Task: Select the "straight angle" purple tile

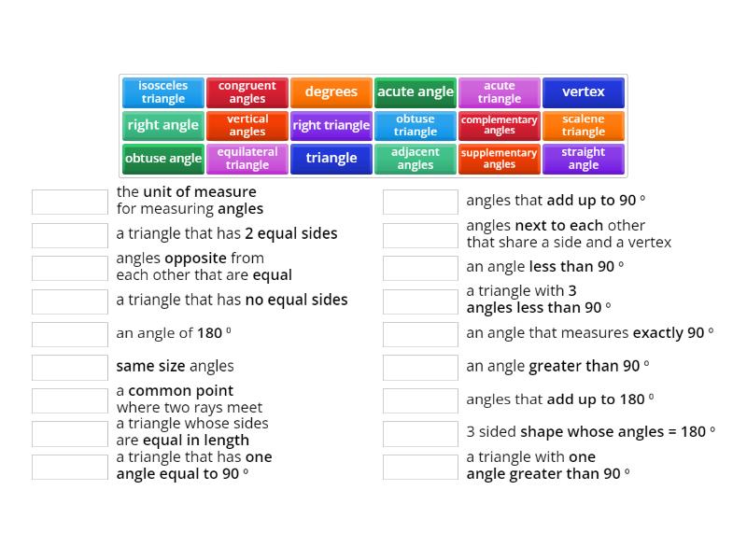Action: [x=584, y=158]
